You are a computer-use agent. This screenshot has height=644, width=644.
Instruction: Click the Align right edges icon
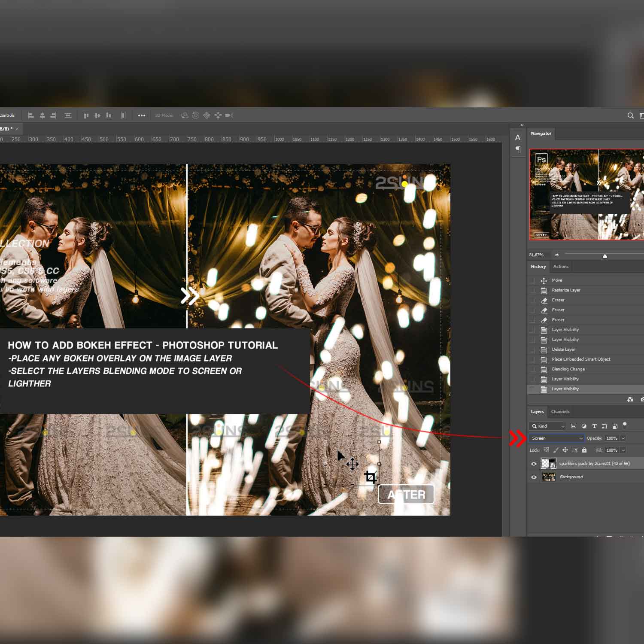tap(53, 115)
